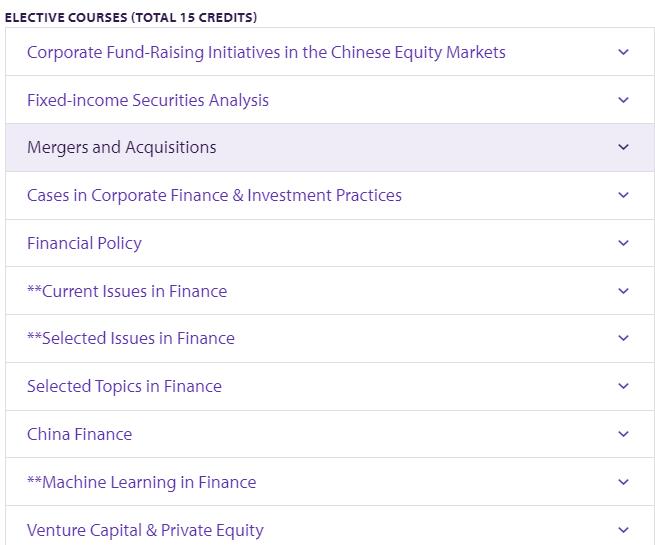Expand Venture Capital & Private Equity chevron
655x545 pixels.
tap(623, 530)
